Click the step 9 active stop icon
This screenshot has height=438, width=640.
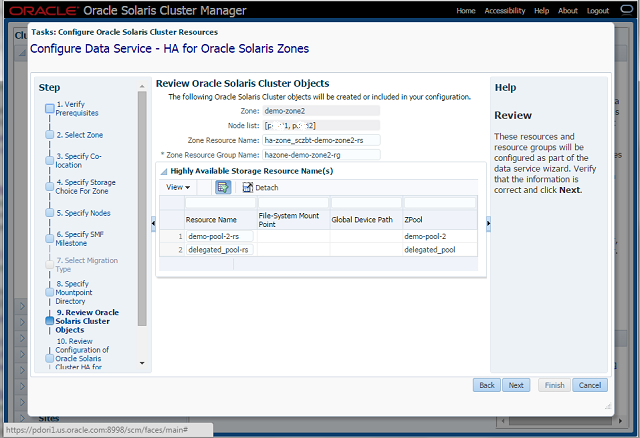(x=49, y=321)
